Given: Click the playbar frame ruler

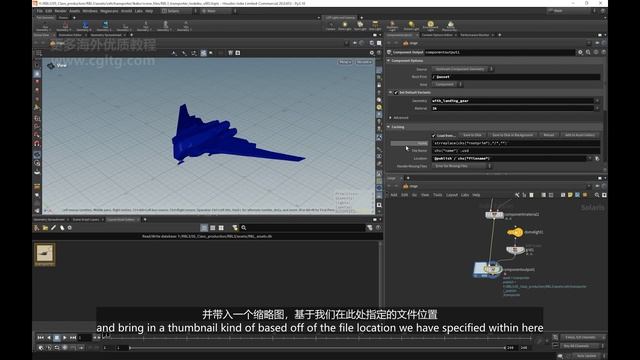Looking at the screenshot, I should [x=318, y=338].
